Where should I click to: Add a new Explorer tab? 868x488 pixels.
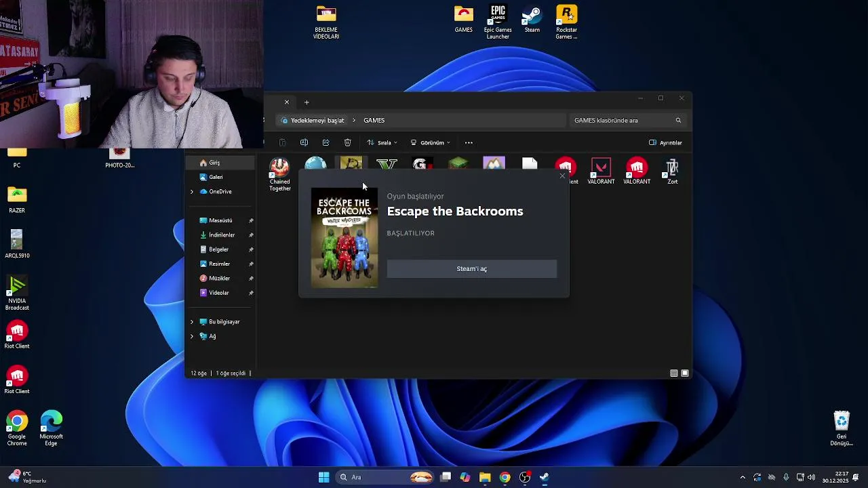click(x=307, y=102)
